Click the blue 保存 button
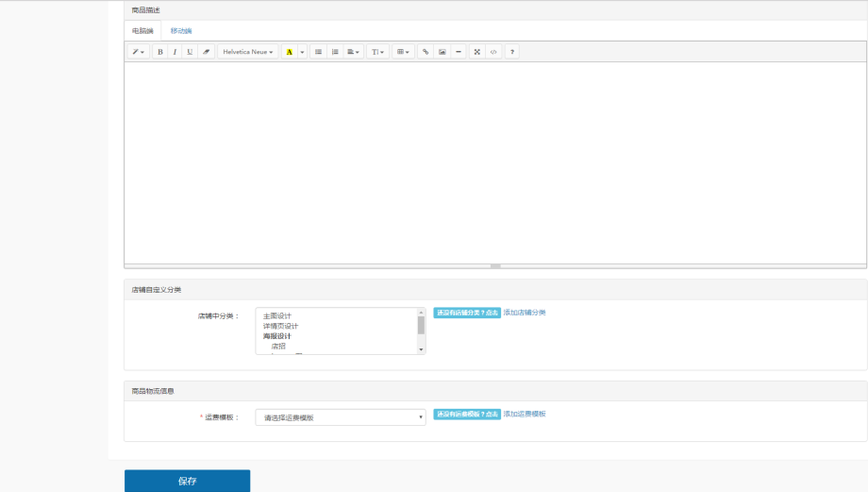The image size is (868, 492). coord(187,481)
